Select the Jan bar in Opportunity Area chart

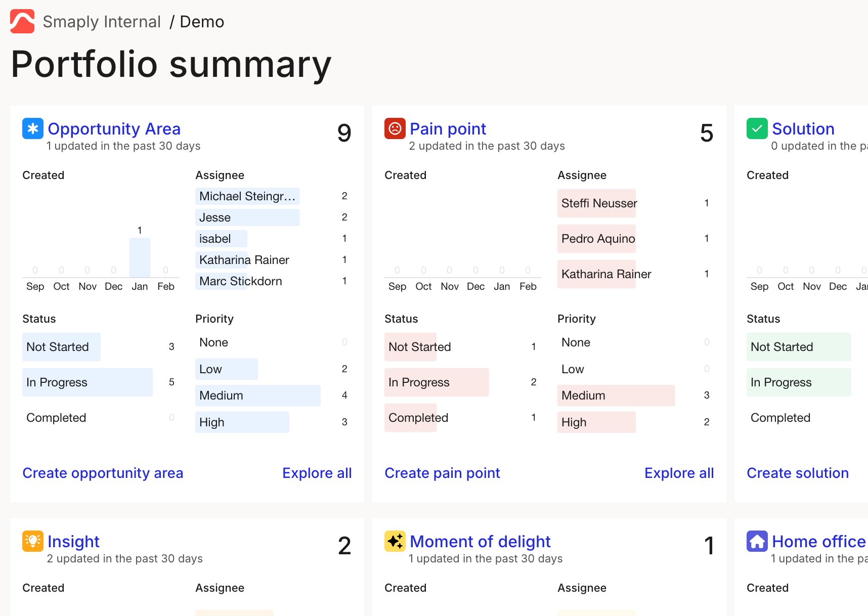pos(140,257)
